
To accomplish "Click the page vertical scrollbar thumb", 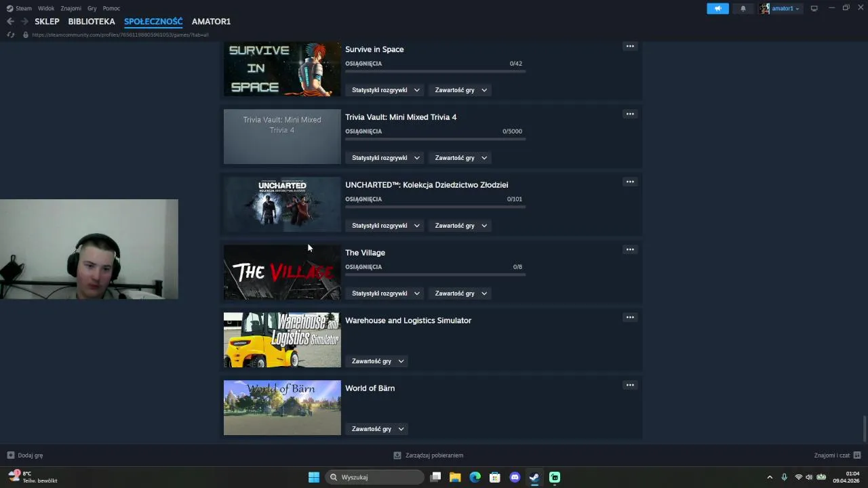I will [x=865, y=428].
